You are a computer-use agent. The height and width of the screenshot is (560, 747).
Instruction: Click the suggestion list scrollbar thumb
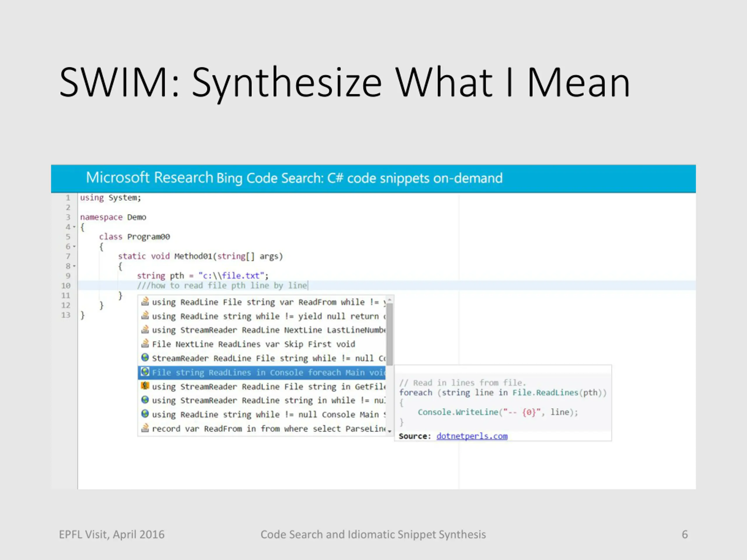[x=389, y=334]
